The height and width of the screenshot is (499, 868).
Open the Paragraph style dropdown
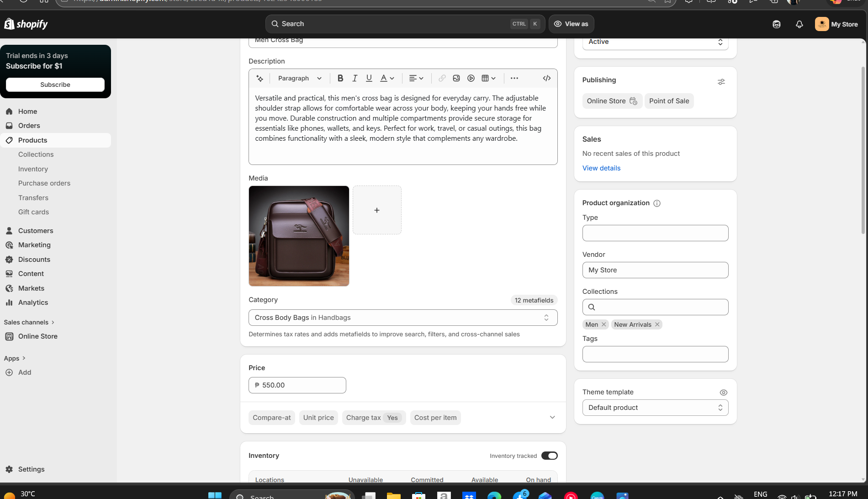300,78
